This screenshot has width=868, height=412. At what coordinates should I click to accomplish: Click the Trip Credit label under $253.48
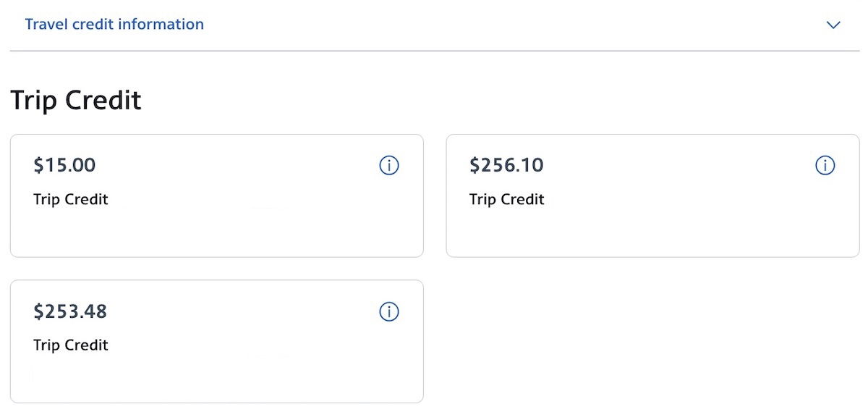pos(71,345)
